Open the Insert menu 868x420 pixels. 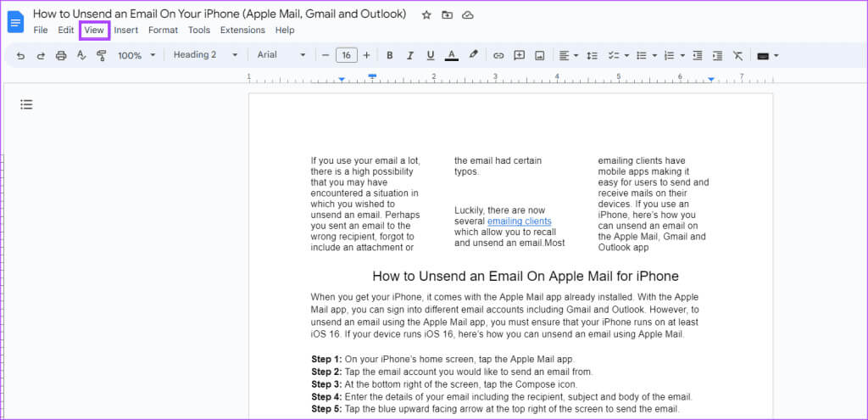[x=126, y=30]
